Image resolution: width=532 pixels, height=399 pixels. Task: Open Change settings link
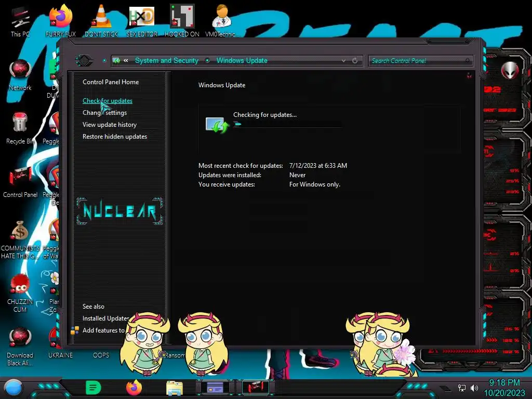click(x=104, y=113)
